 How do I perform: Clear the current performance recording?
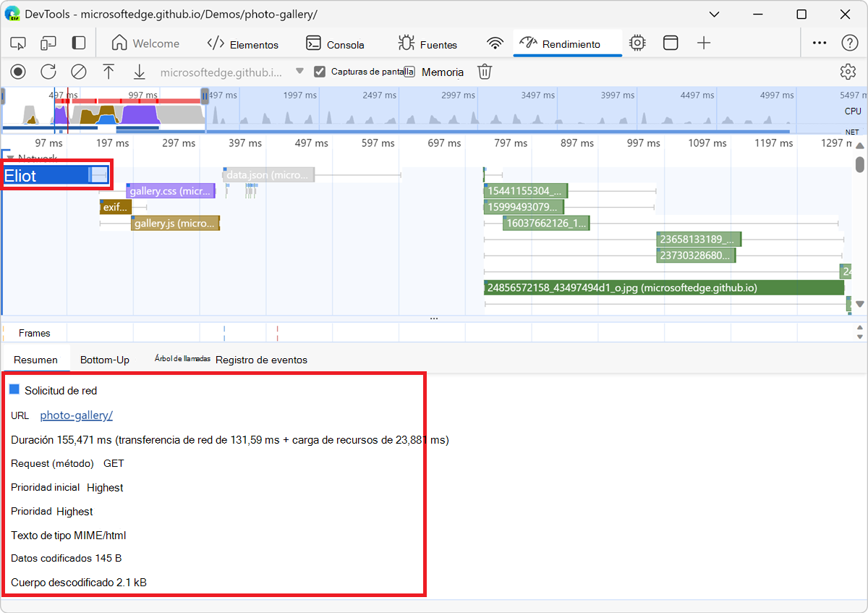pos(78,72)
